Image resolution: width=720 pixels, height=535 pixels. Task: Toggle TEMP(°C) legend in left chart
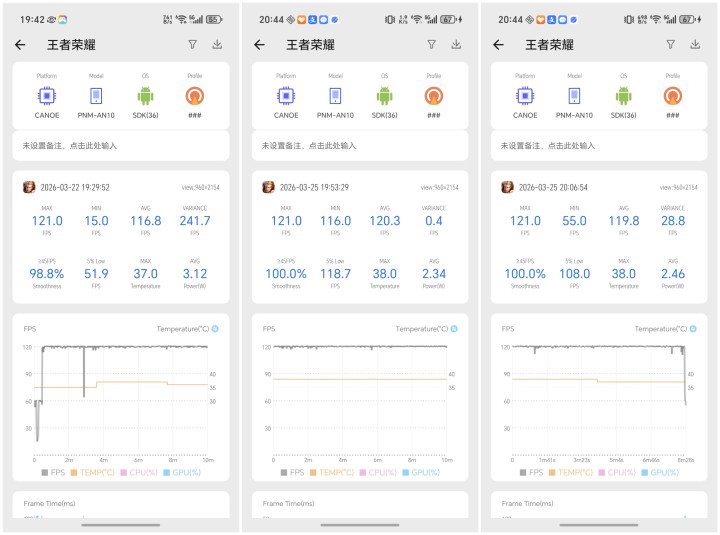tap(92, 473)
